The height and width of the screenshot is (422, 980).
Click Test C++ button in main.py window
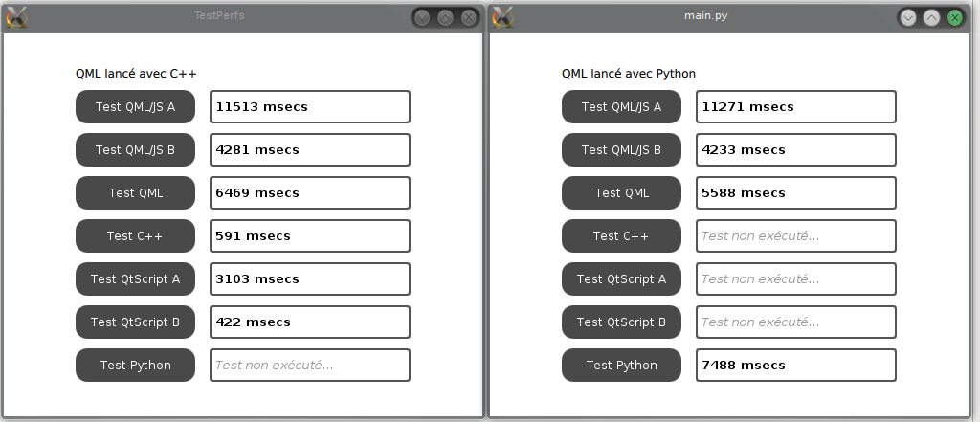[x=621, y=236]
